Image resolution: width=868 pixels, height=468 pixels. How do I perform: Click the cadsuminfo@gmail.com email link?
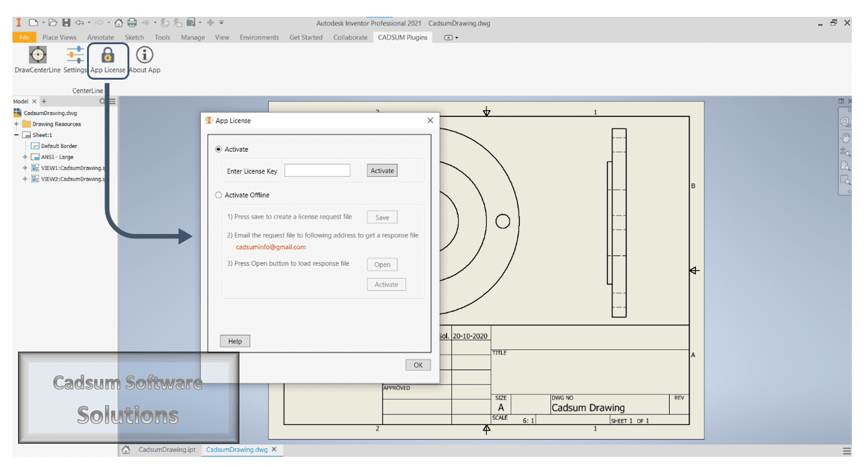[x=270, y=246]
